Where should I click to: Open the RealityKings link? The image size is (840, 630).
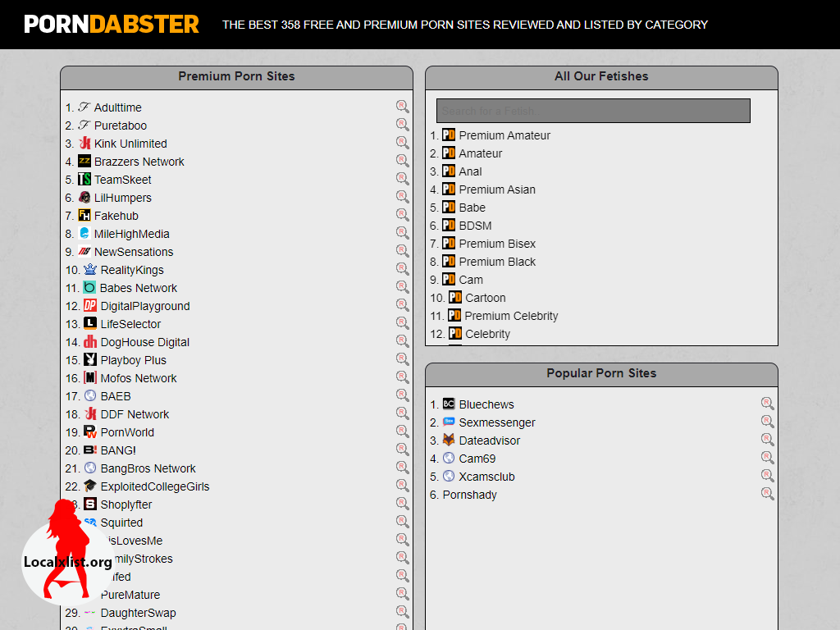tap(132, 270)
